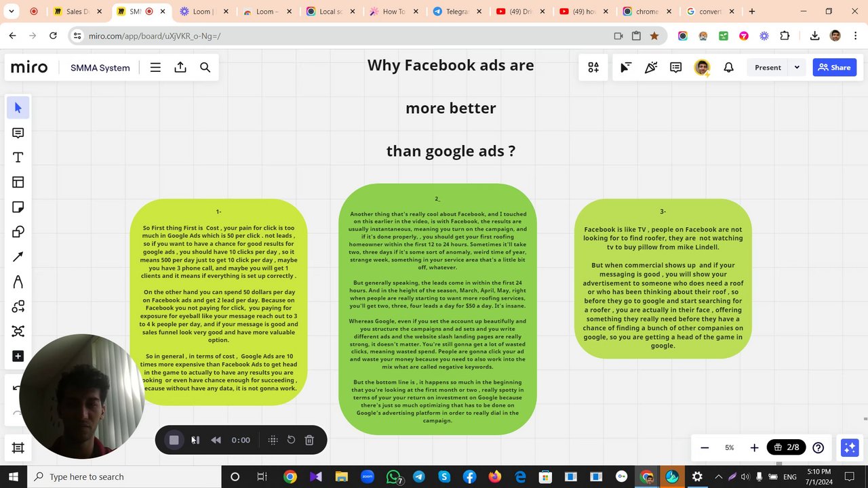The image size is (868, 488).
Task: Click the export board upload icon
Action: point(180,67)
